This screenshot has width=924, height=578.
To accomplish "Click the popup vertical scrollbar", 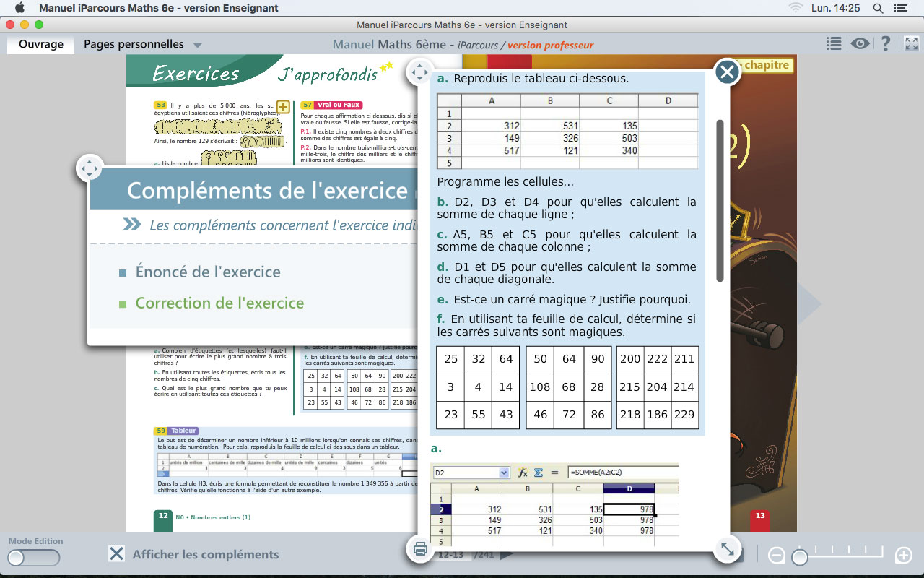I will pyautogui.click(x=720, y=200).
